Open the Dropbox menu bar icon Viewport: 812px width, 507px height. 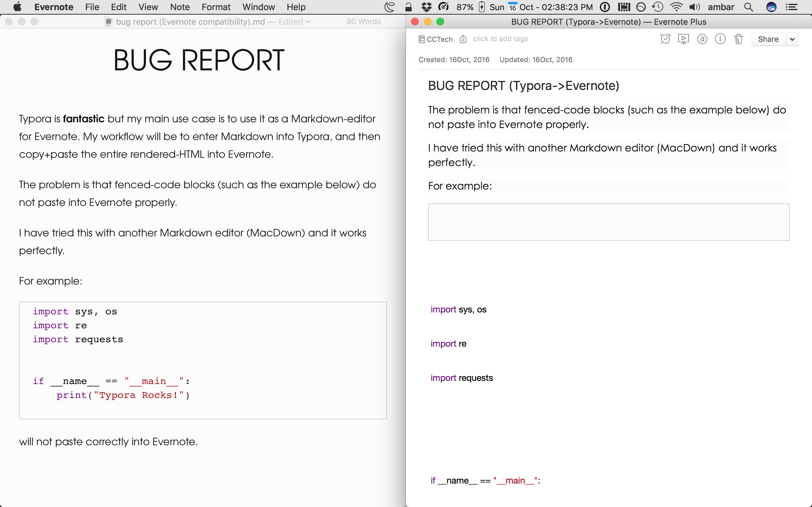point(426,7)
